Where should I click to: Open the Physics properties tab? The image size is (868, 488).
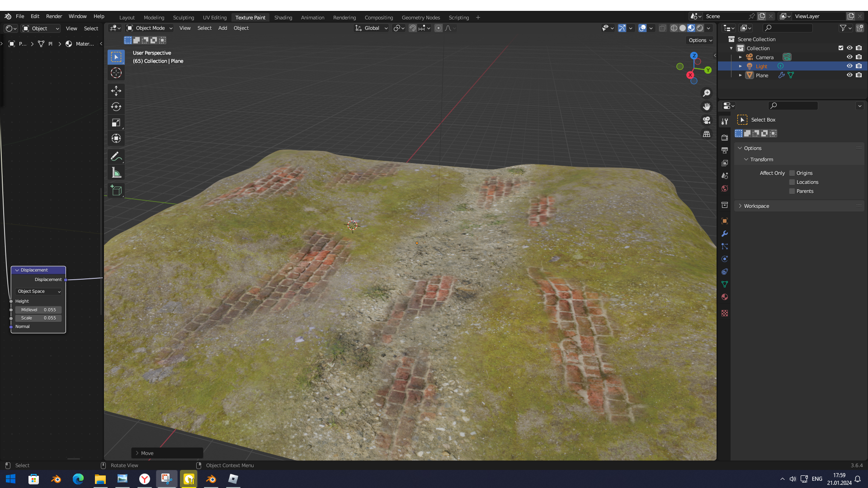point(725,259)
